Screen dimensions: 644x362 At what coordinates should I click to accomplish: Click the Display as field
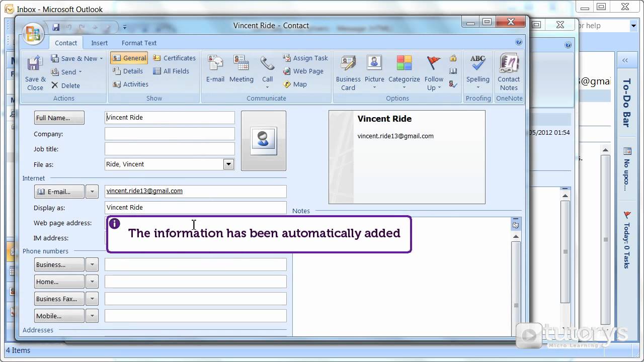pyautogui.click(x=195, y=207)
